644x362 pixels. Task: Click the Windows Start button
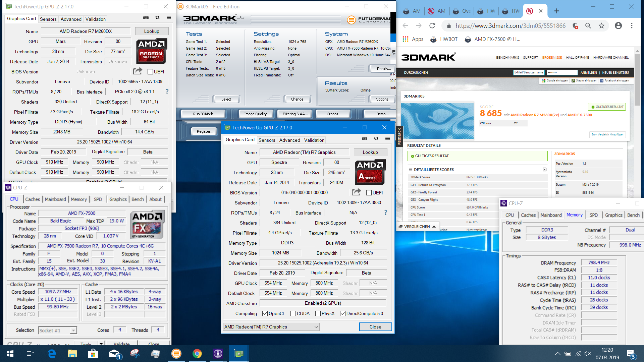click(x=10, y=354)
